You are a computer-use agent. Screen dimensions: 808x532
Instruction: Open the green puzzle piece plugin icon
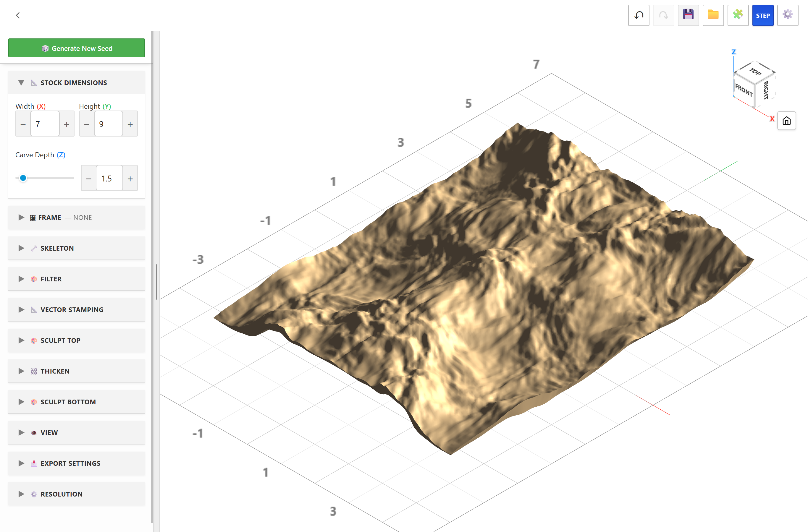pos(738,15)
